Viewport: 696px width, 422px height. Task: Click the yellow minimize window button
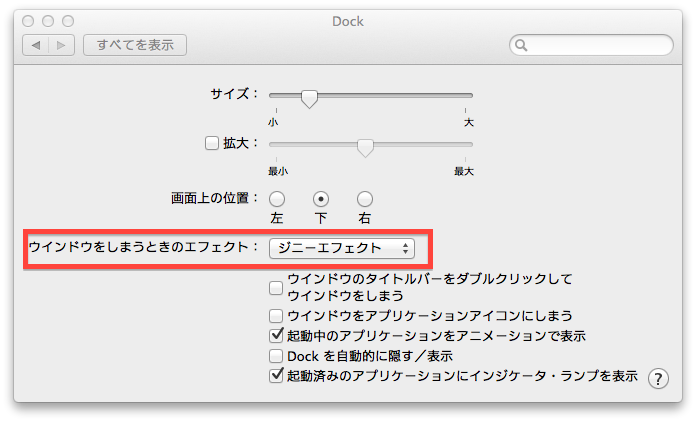click(x=48, y=21)
